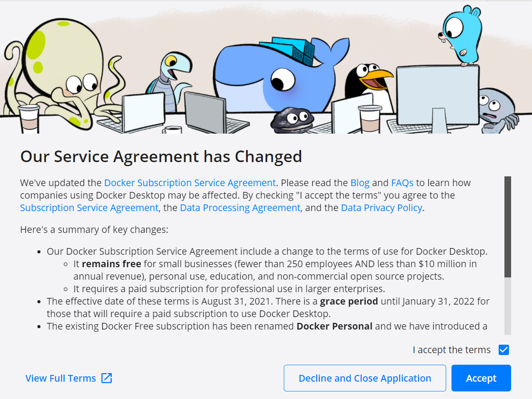Click the bold 'Docker Personal' text
The height and width of the screenshot is (399, 532).
click(x=334, y=326)
